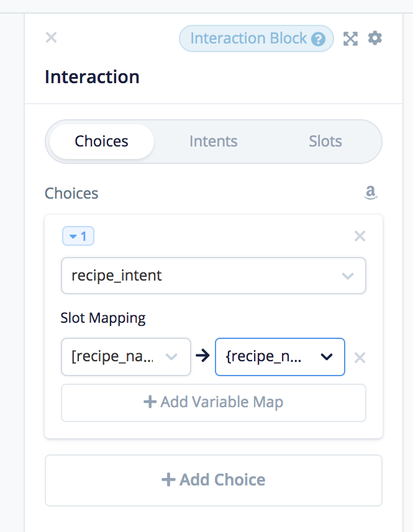Viewport: 413px width, 532px height.
Task: Open the [recipe_na... slot dropdown
Action: (x=125, y=357)
